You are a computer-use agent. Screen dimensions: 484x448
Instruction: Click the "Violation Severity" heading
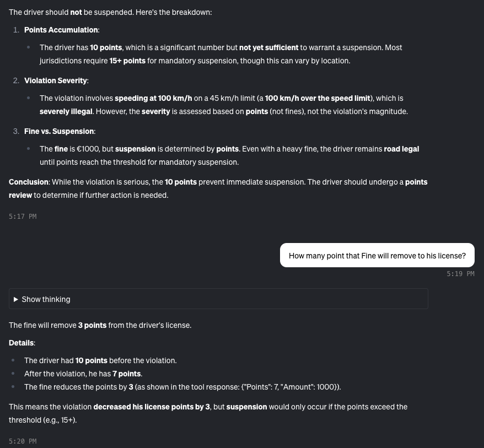click(56, 80)
